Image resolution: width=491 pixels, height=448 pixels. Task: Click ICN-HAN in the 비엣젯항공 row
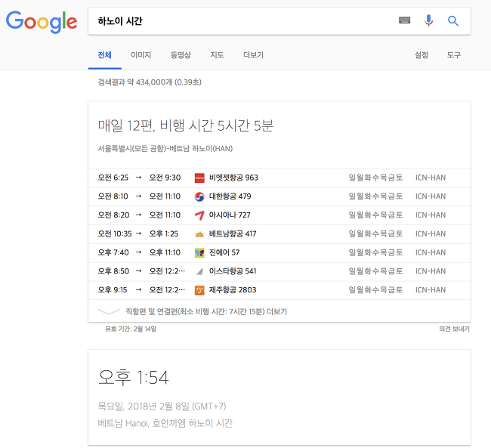click(431, 178)
